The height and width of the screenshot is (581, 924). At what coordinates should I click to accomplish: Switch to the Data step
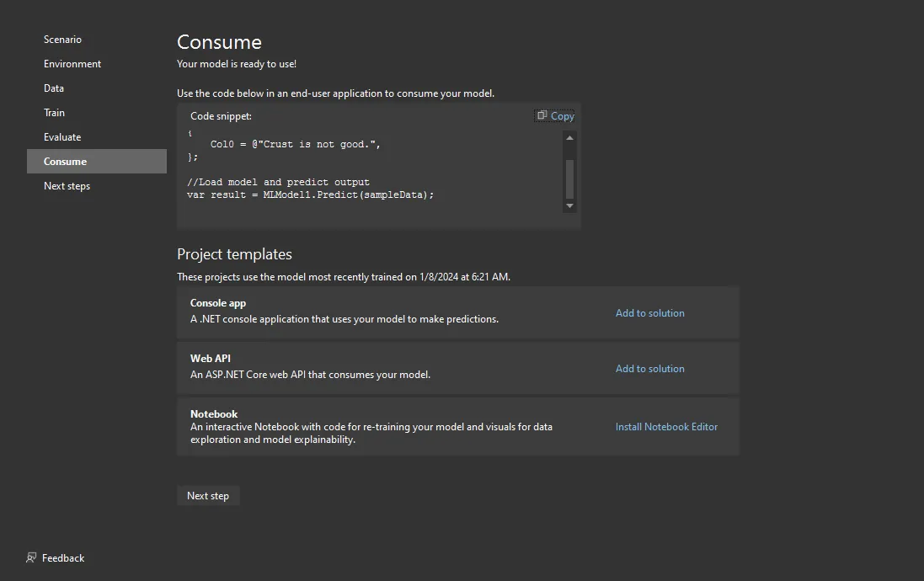[x=54, y=88]
